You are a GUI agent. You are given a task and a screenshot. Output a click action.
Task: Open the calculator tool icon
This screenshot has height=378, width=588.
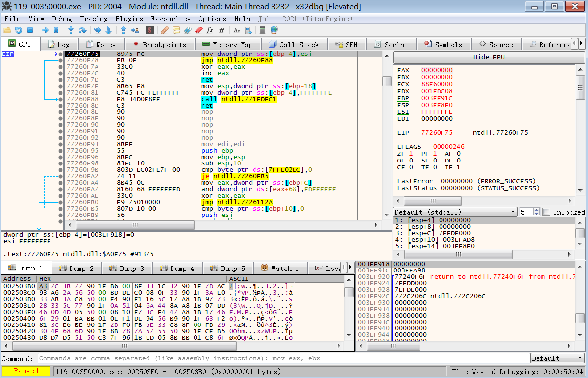[263, 30]
